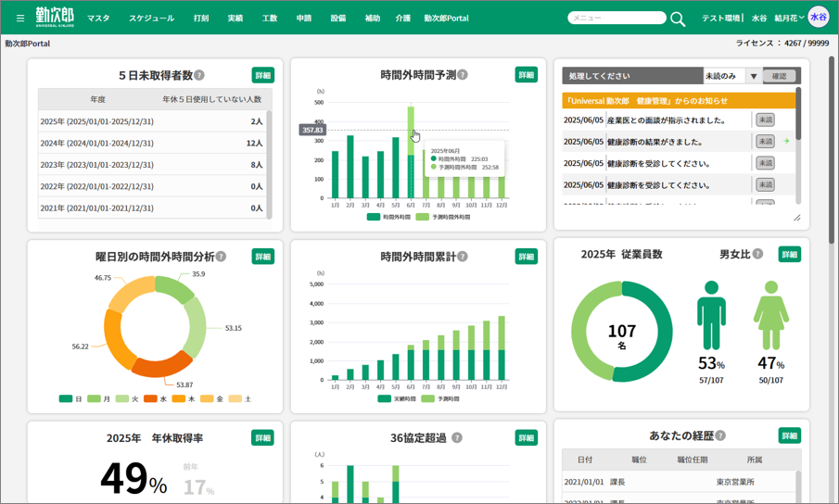Open the 補助 menu
The width and height of the screenshot is (839, 504).
coord(373,19)
